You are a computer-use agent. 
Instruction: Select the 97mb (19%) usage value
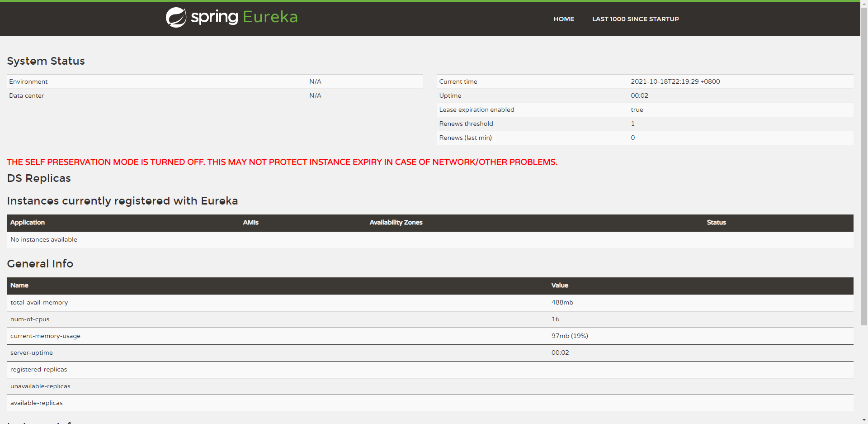pos(570,336)
